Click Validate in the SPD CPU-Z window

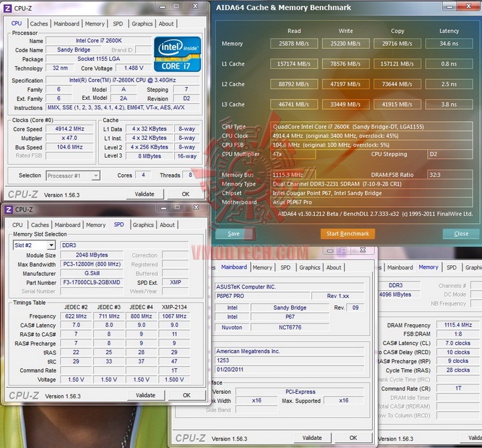(x=146, y=395)
